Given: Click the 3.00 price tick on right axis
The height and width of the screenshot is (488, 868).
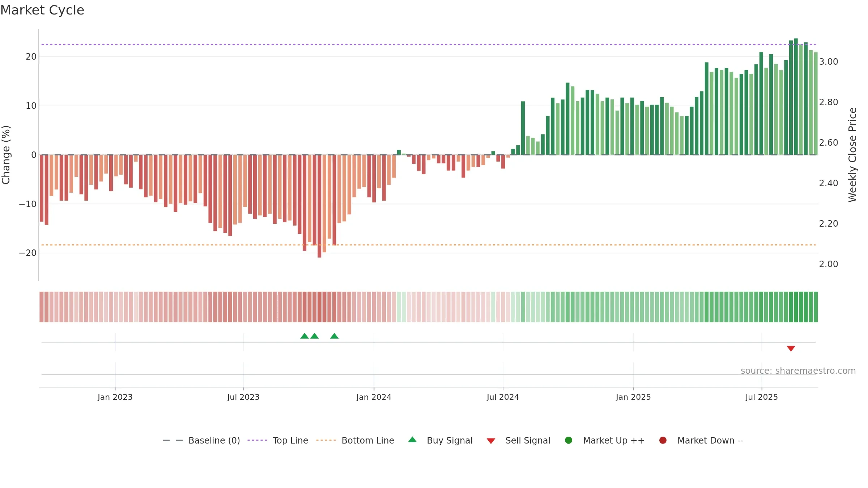Looking at the screenshot, I should click(829, 62).
